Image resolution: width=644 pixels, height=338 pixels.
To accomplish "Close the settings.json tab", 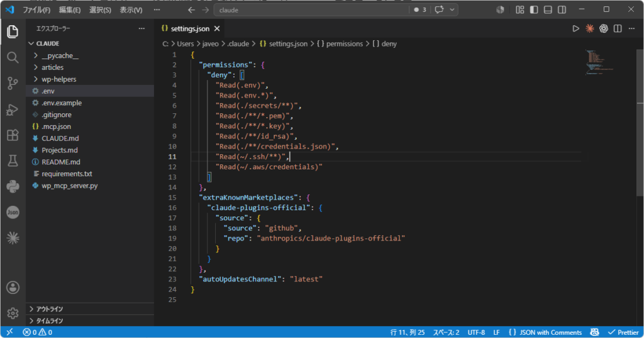I will pos(217,28).
